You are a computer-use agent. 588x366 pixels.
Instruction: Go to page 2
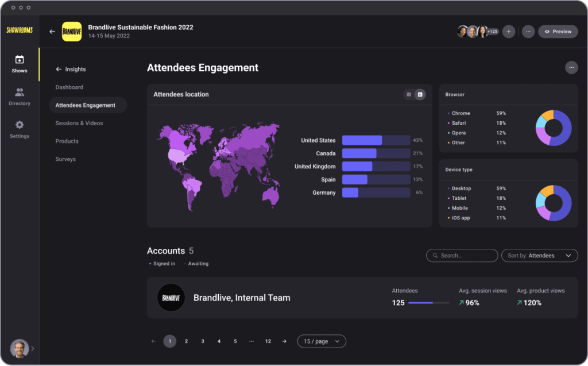click(187, 341)
